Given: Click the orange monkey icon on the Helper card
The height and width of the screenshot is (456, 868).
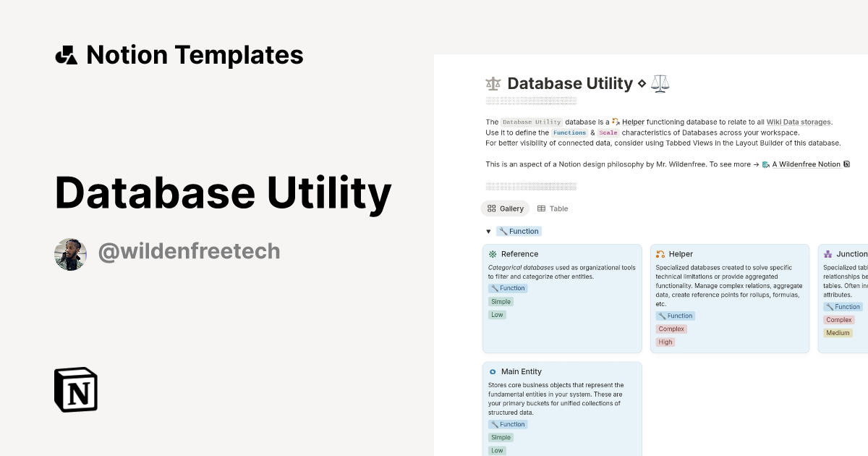Looking at the screenshot, I should [659, 253].
